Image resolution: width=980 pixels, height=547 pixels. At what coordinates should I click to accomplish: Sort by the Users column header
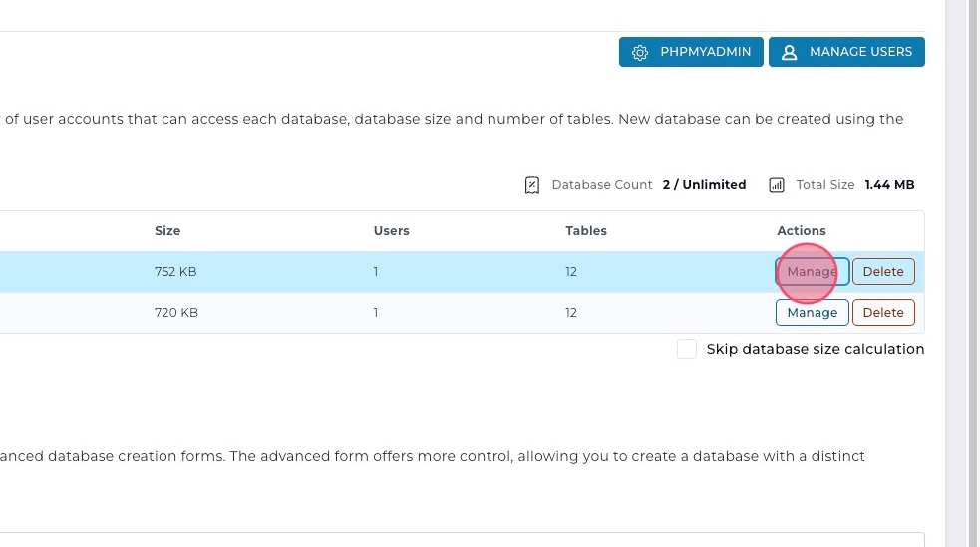point(391,231)
